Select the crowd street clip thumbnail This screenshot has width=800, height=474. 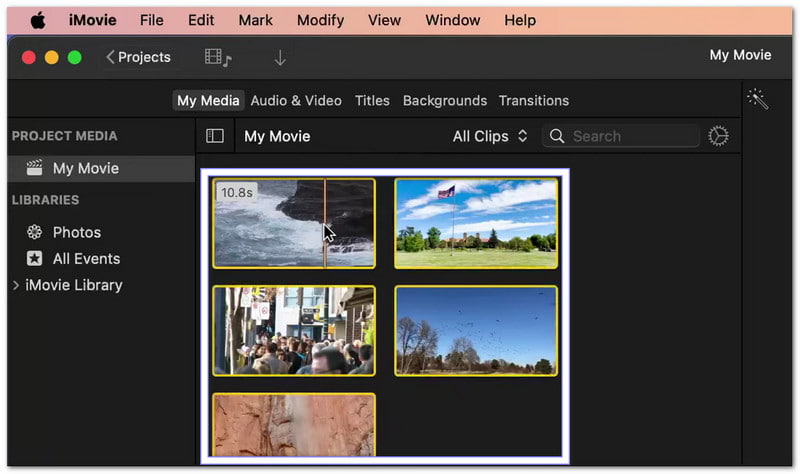[x=294, y=331]
